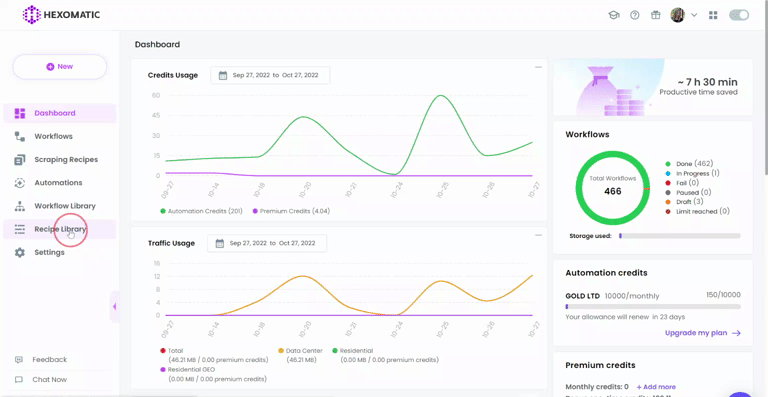Toggle Residential legend item
This screenshot has height=397, width=768.
tap(385, 355)
